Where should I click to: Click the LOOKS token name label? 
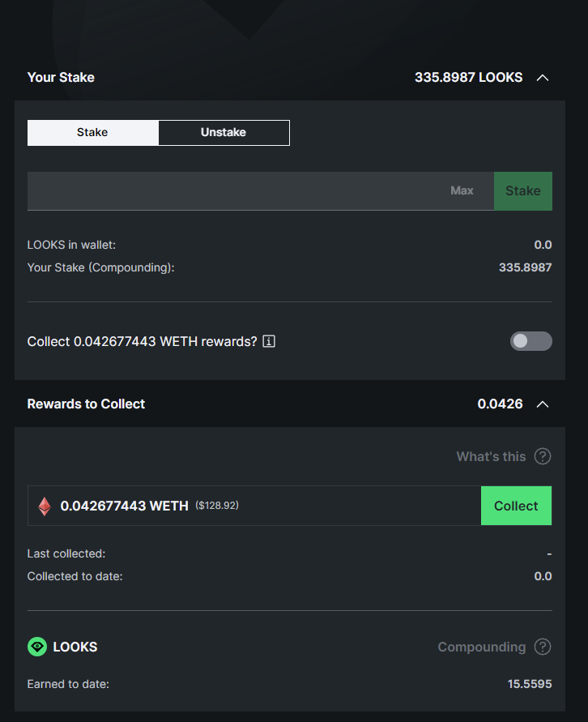75,647
